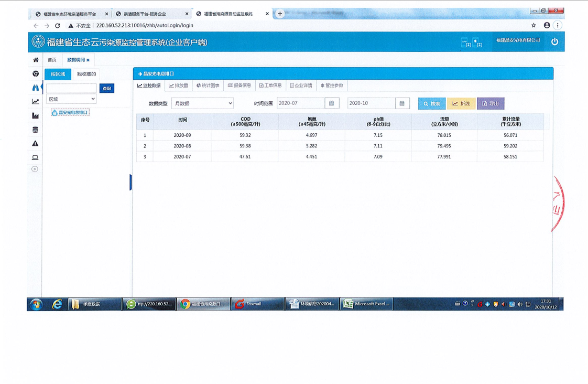The image size is (588, 384).
Task: Open the line chart icon in sidebar
Action: click(36, 102)
